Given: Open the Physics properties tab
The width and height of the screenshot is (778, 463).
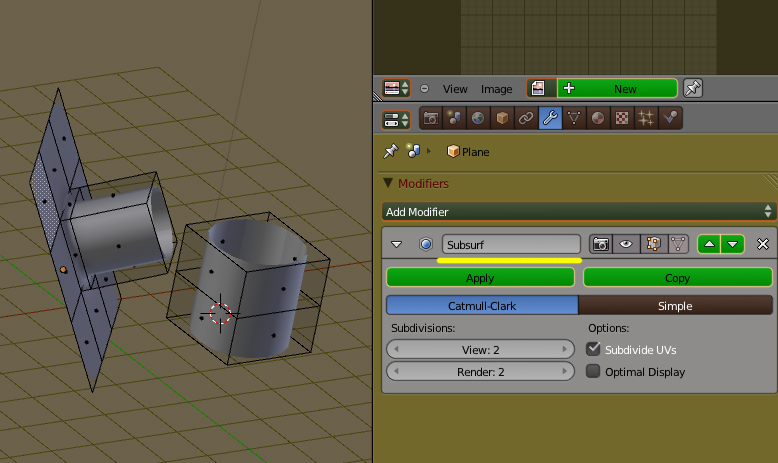Looking at the screenshot, I should 670,118.
